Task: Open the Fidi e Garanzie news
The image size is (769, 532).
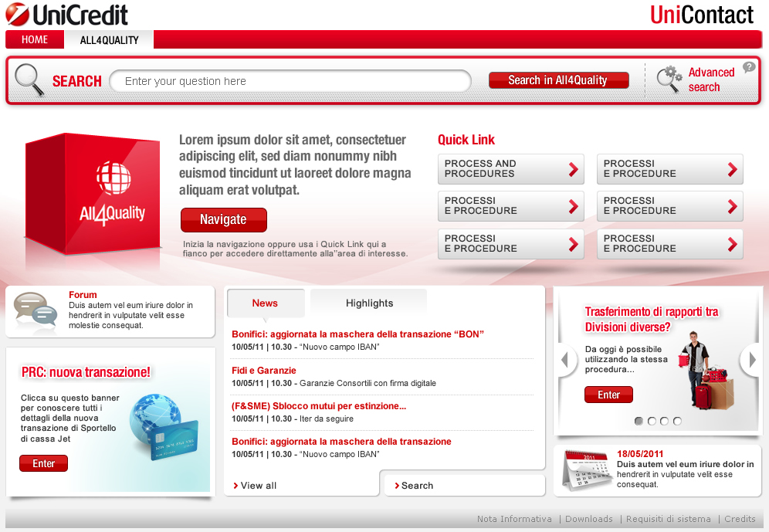Action: point(264,370)
